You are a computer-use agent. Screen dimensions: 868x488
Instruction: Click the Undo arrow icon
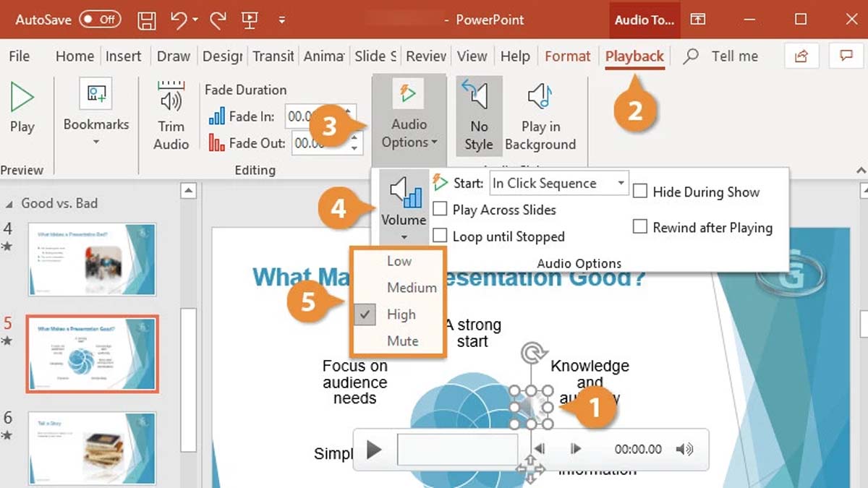click(x=179, y=20)
